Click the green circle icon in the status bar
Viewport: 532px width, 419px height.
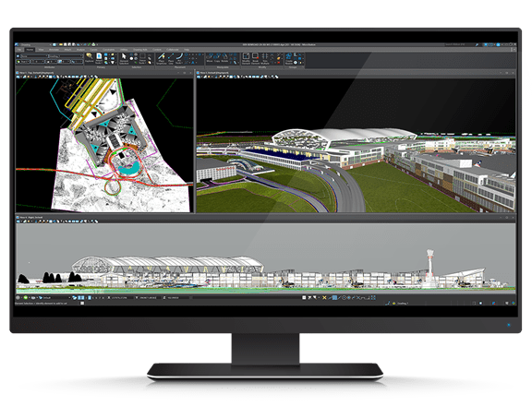(x=26, y=298)
